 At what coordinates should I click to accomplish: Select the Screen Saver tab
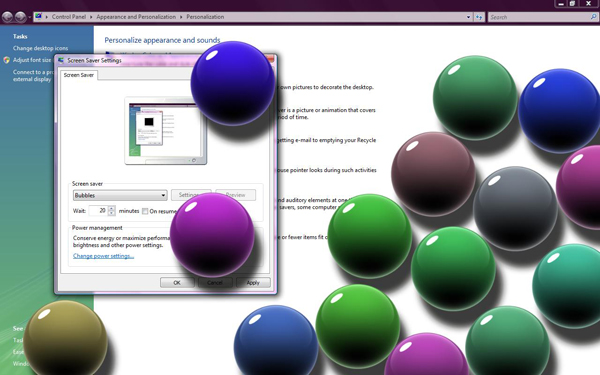point(79,75)
